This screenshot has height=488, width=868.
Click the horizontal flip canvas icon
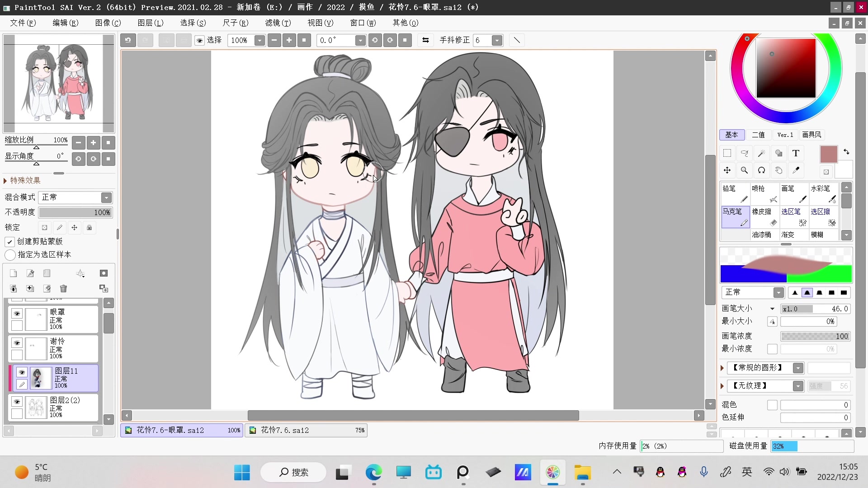point(425,40)
